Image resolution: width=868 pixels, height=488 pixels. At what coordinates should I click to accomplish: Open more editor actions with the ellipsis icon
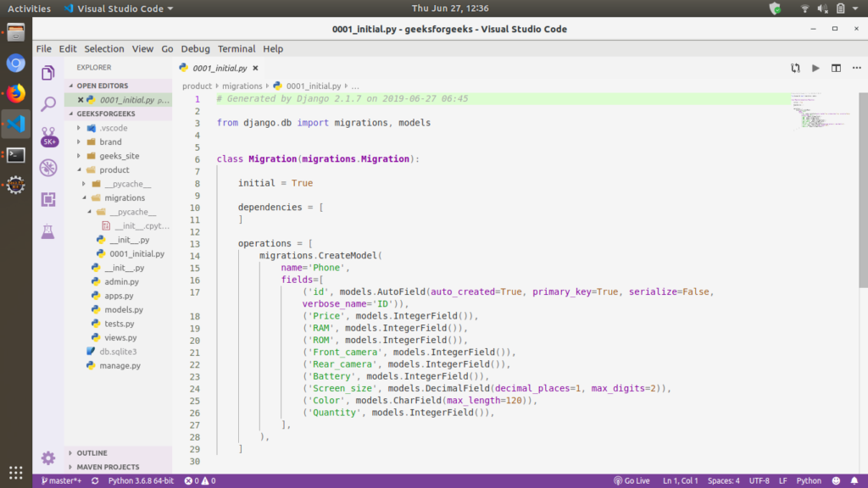(x=855, y=67)
